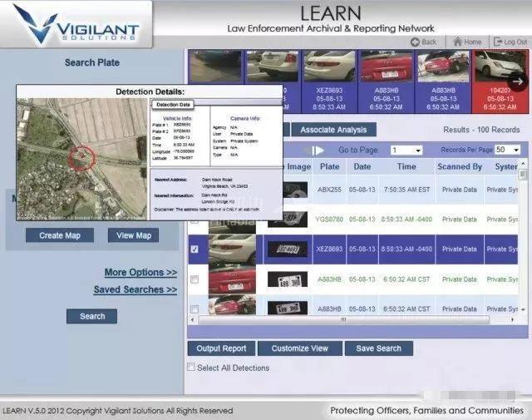The width and height of the screenshot is (532, 420).
Task: Click the View Map button
Action: [x=134, y=235]
